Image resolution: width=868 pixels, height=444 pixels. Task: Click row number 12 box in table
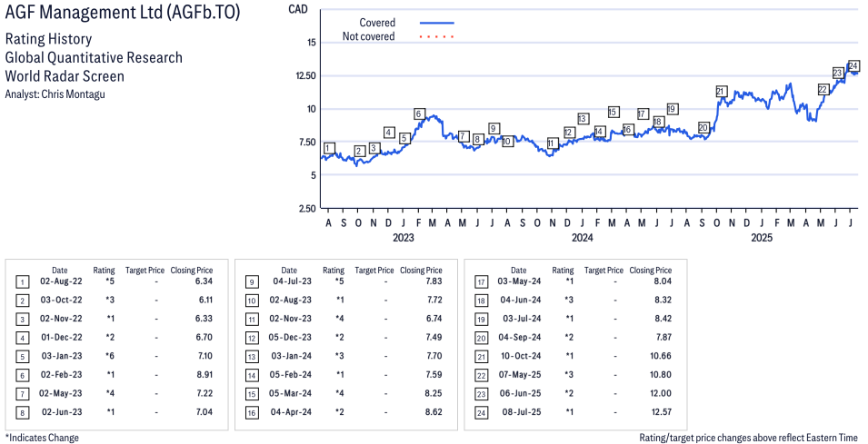(252, 339)
